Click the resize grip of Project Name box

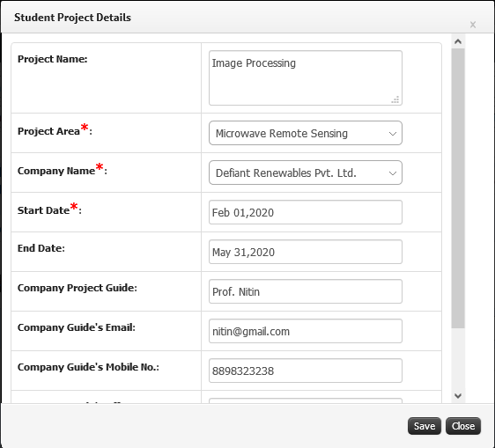(395, 99)
